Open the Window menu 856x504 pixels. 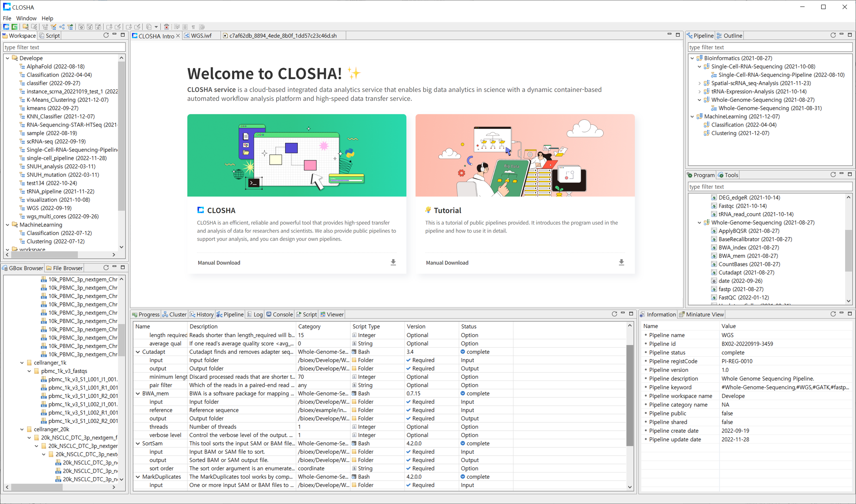[26, 18]
